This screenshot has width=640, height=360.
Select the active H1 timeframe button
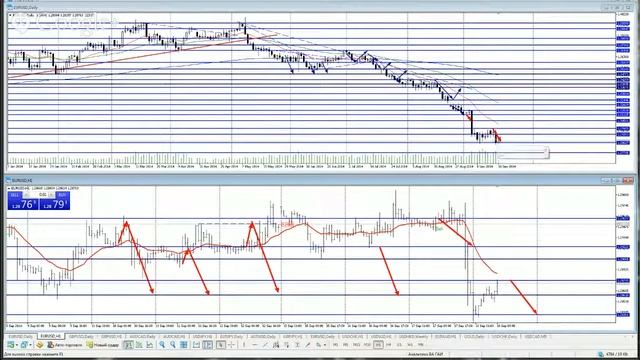tap(378, 345)
